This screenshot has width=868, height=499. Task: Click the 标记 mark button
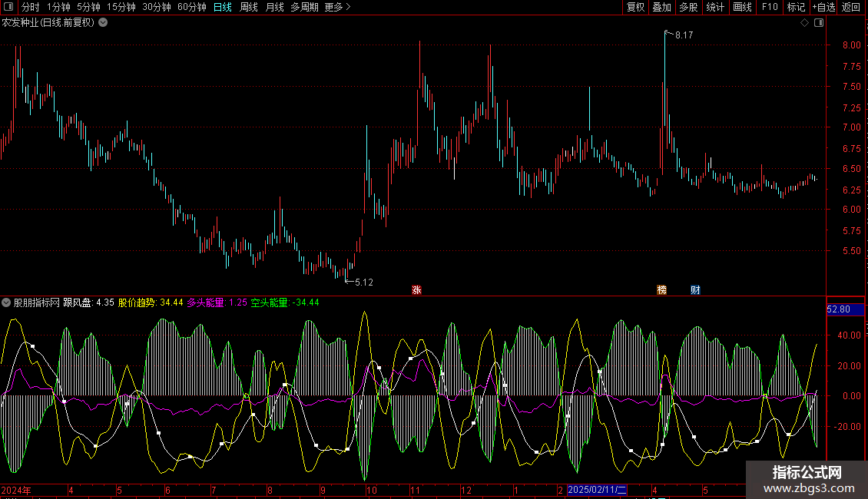click(796, 7)
